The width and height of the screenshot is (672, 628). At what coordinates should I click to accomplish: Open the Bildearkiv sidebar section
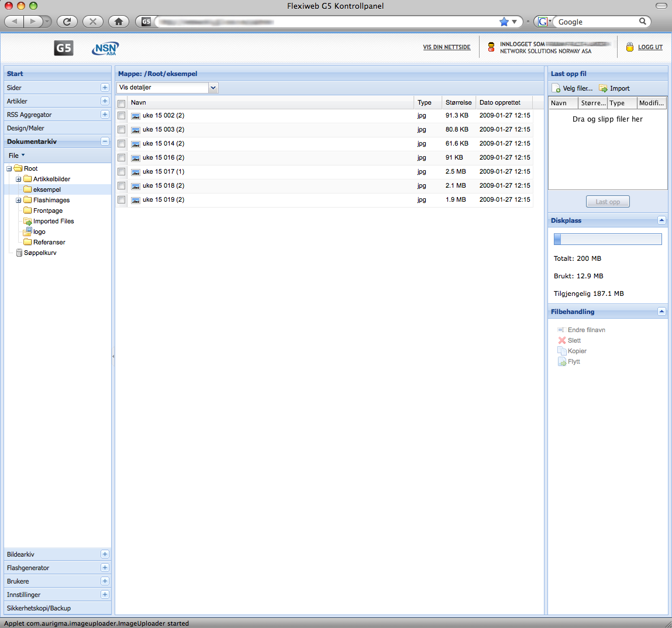pos(21,554)
